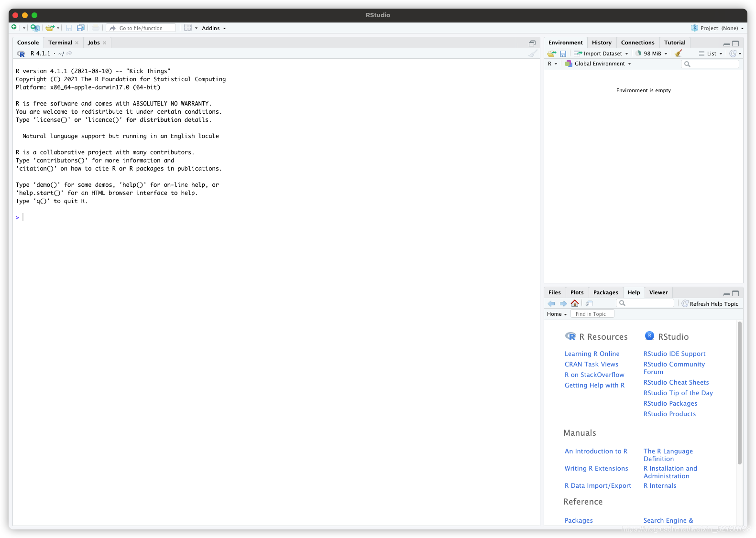Open the R language dropdown in Environment
The width and height of the screenshot is (756, 538).
[x=552, y=64]
